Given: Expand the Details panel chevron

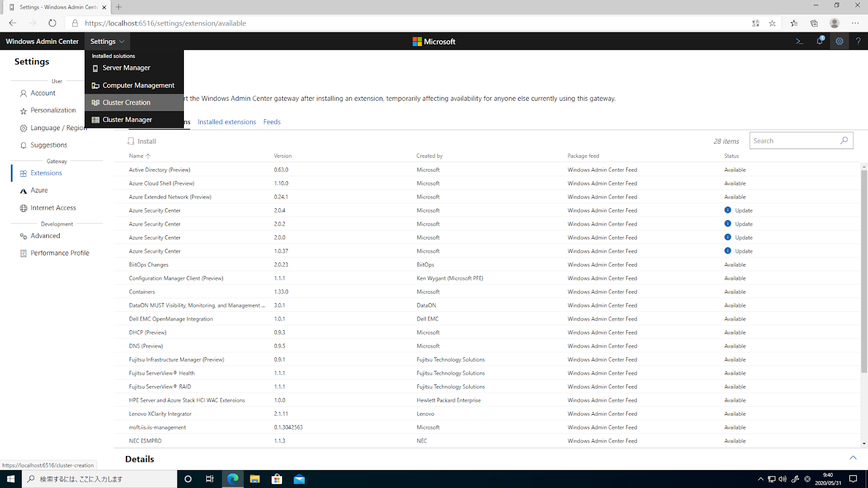Looking at the screenshot, I should pyautogui.click(x=853, y=458).
